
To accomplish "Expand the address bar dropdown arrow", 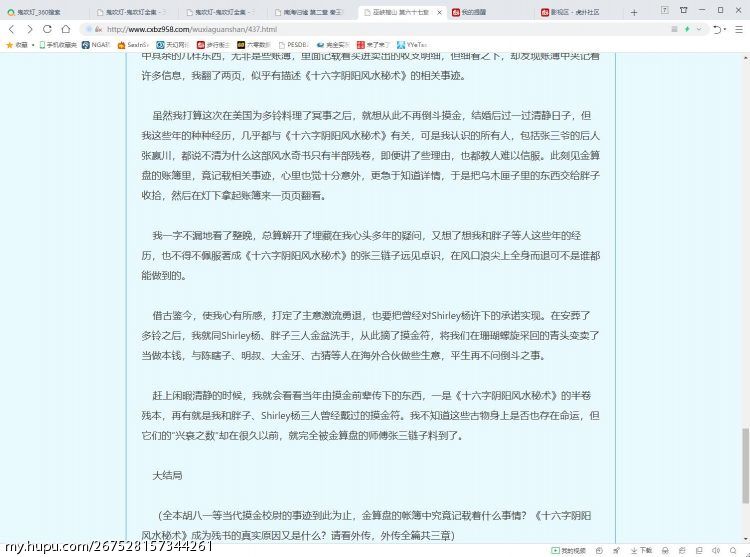I will 699,29.
